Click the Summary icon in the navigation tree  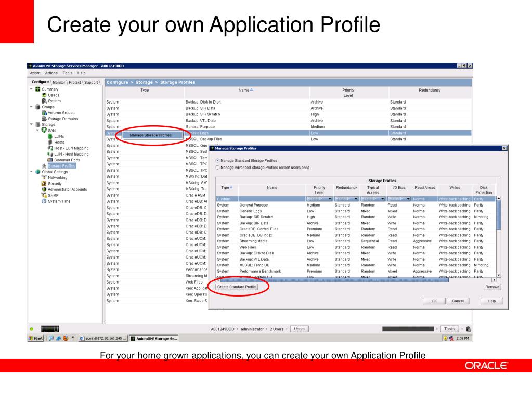click(37, 89)
